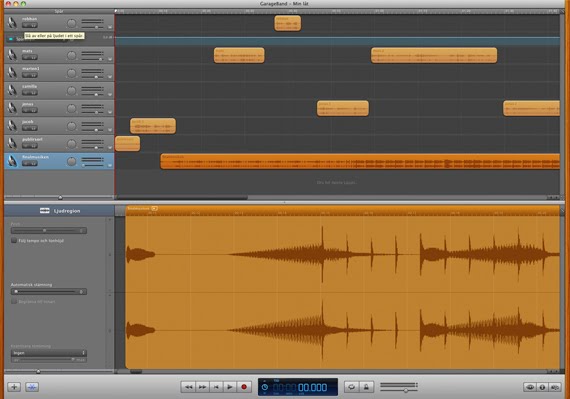
Task: Toggle the track editor scissors button
Action: [x=32, y=387]
